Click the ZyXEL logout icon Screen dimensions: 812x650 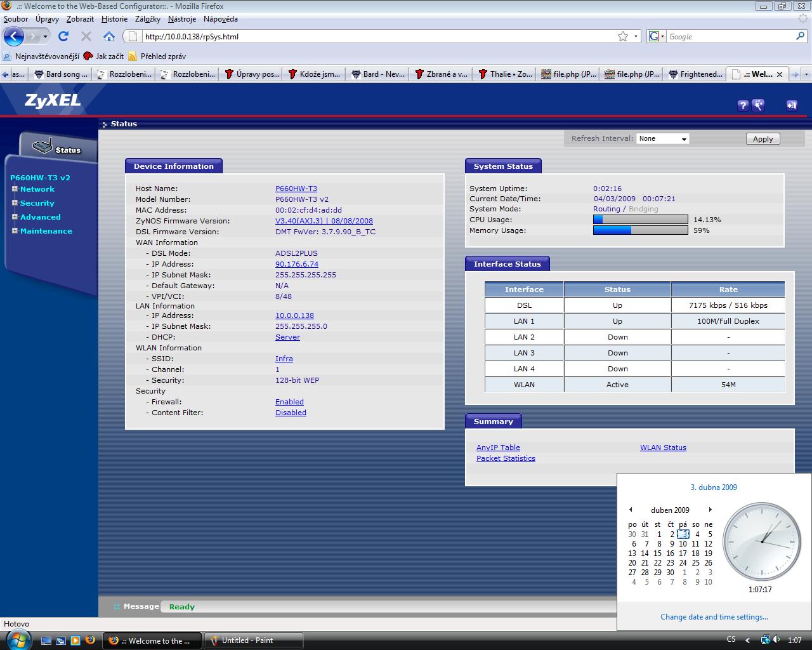pyautogui.click(x=791, y=105)
